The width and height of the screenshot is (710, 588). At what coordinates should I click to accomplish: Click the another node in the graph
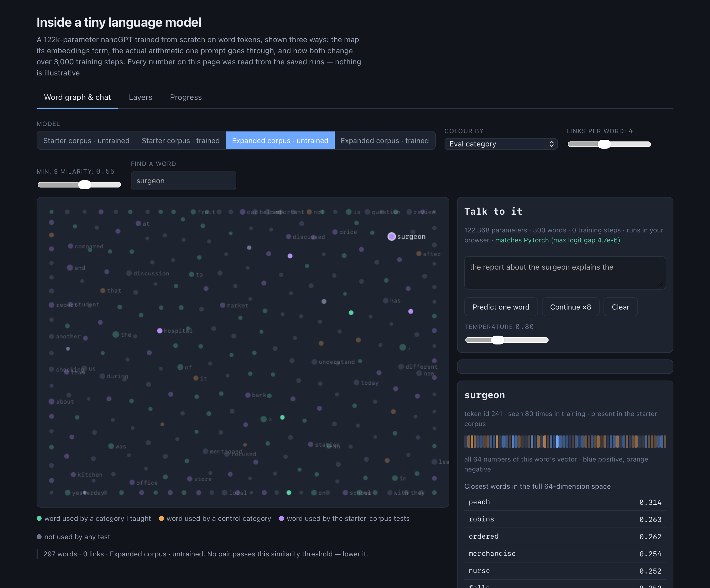pyautogui.click(x=51, y=336)
